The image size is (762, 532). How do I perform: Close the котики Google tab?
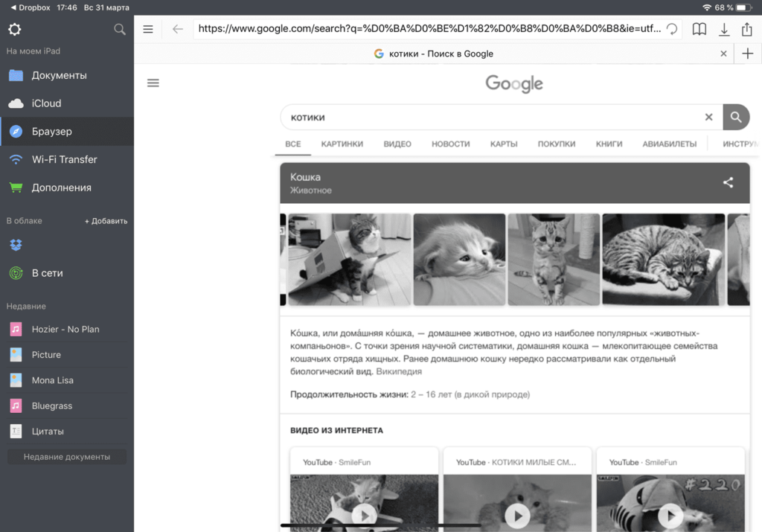[x=723, y=54]
